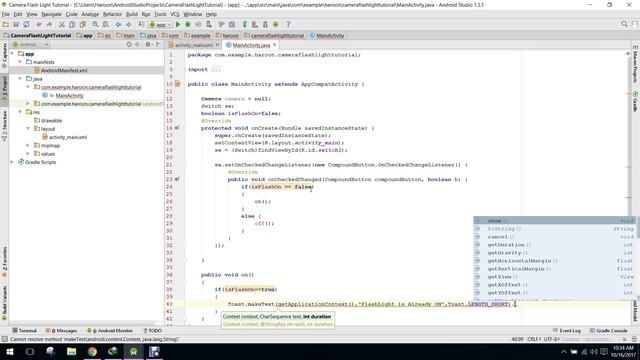
Task: Click the Cut scissors icon
Action: point(62,24)
